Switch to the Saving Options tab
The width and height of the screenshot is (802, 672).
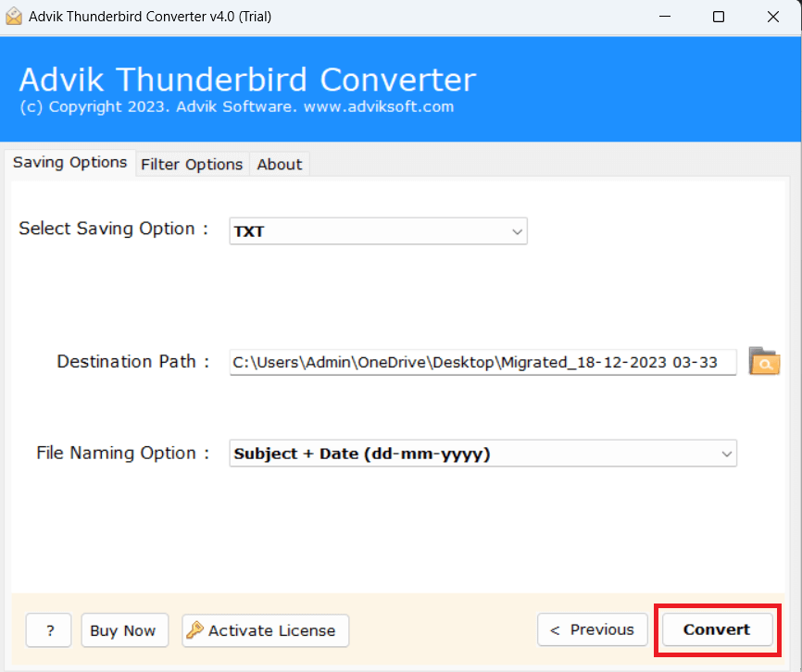click(70, 163)
